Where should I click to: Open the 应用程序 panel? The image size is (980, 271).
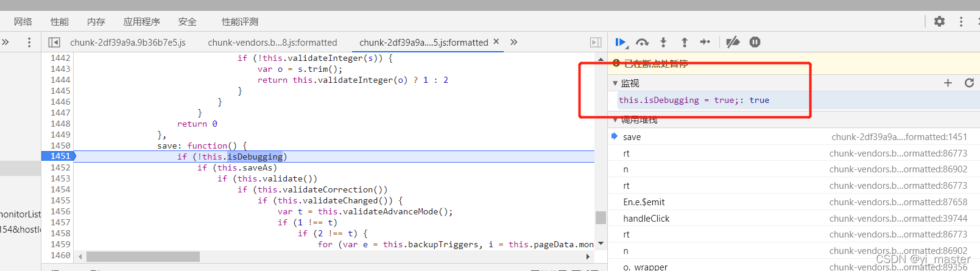142,21
